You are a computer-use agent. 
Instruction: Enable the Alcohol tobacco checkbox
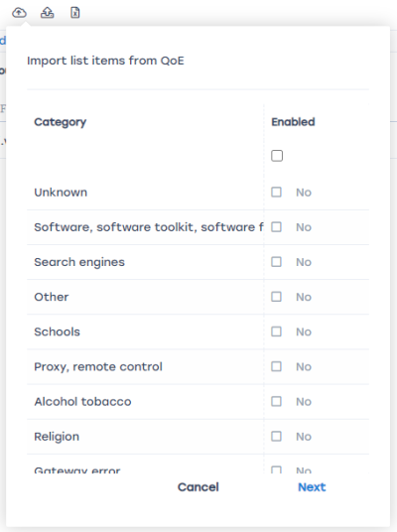(276, 401)
